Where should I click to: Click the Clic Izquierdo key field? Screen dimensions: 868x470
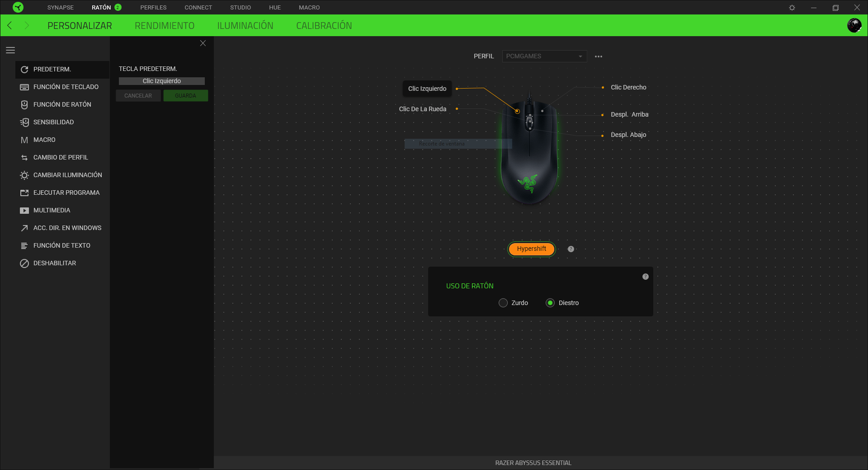click(x=162, y=81)
